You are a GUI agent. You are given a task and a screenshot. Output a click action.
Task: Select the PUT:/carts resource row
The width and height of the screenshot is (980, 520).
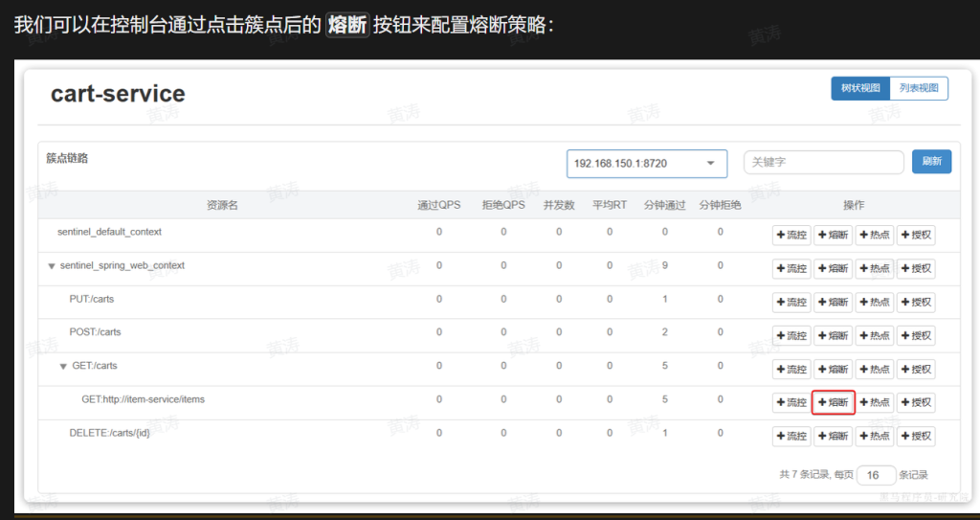(92, 299)
